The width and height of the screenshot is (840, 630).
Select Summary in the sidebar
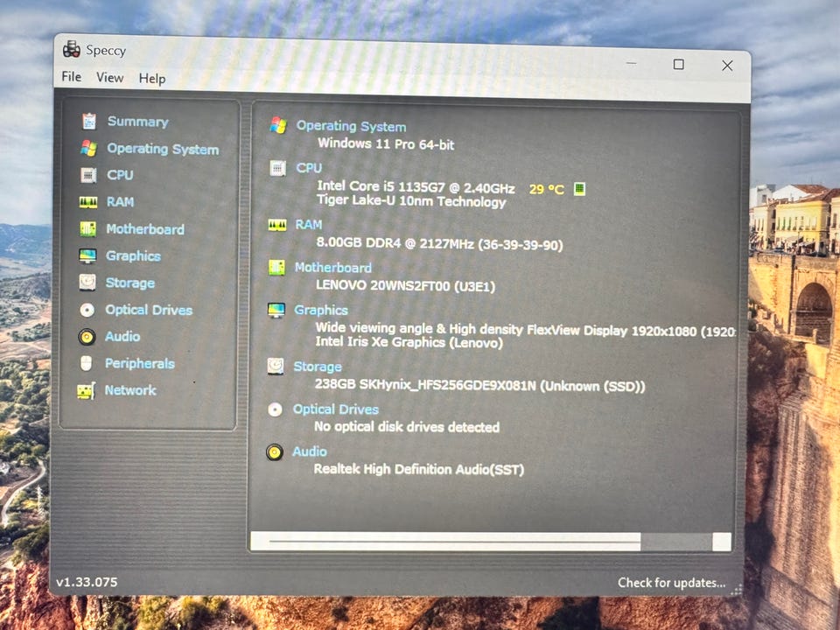coord(137,122)
